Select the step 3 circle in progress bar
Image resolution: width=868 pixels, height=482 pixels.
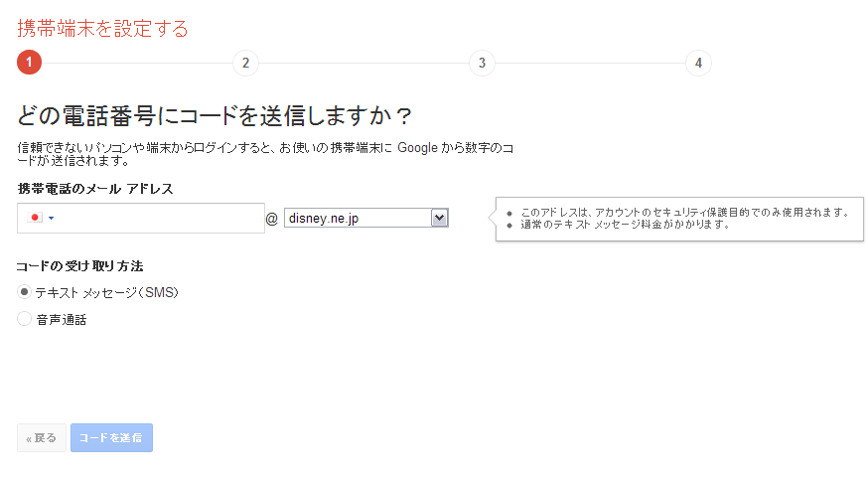481,63
